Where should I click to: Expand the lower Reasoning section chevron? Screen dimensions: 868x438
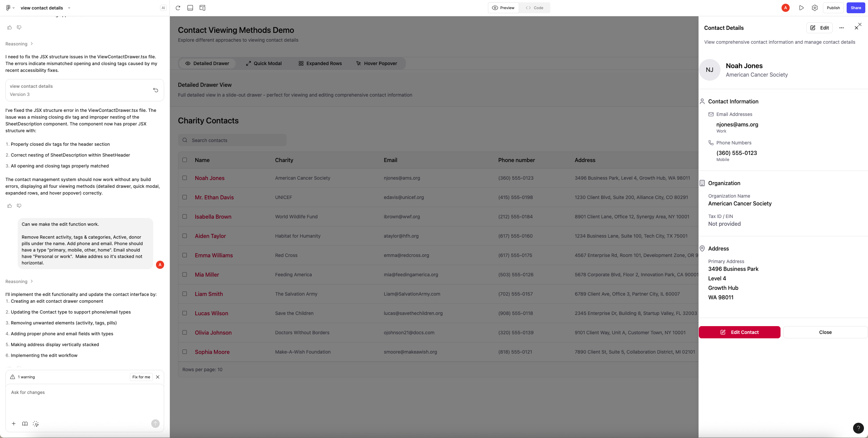[x=32, y=281]
